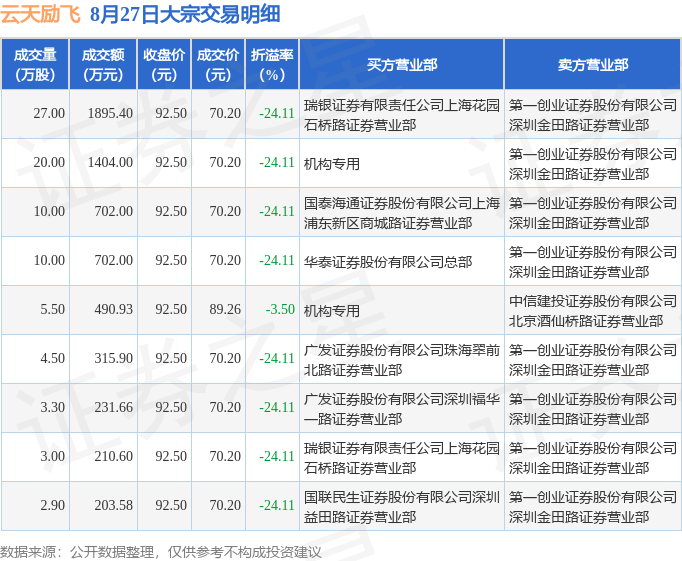Click the 8月27日大宗交易明细 title text

click(185, 14)
